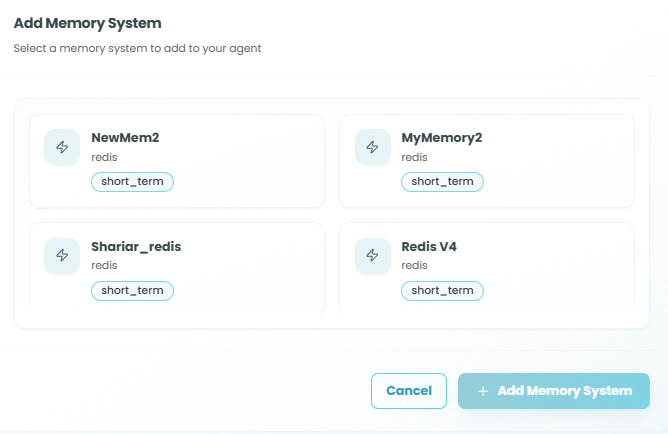Click the redis type label under Redis V4
Viewport: 668px width, 434px height.
click(x=414, y=266)
